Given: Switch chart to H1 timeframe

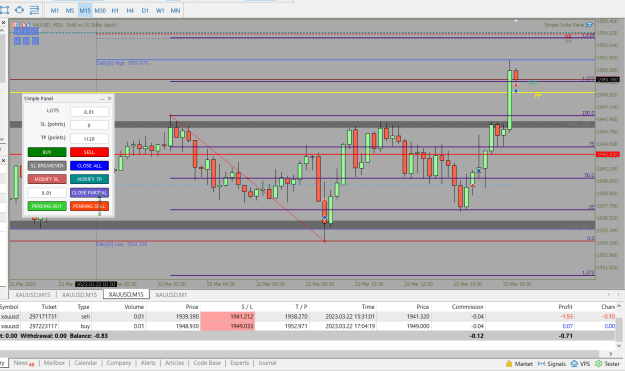Looking at the screenshot, I should point(115,11).
